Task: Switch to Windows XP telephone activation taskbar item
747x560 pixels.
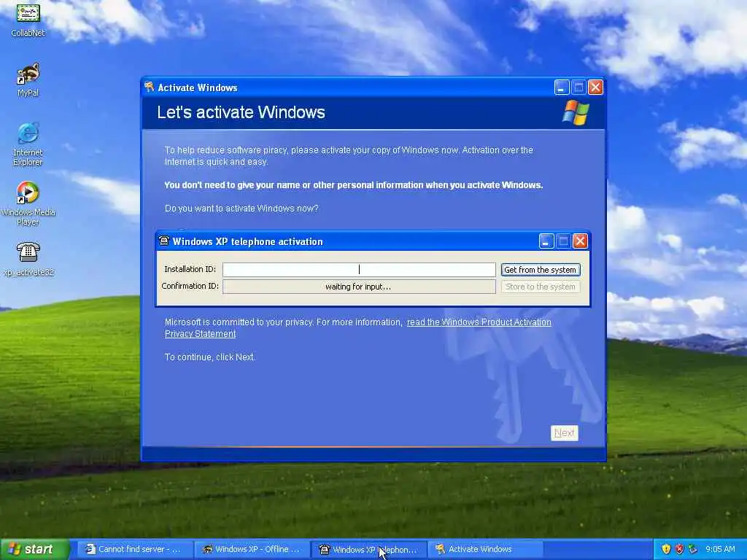Action: 368,550
